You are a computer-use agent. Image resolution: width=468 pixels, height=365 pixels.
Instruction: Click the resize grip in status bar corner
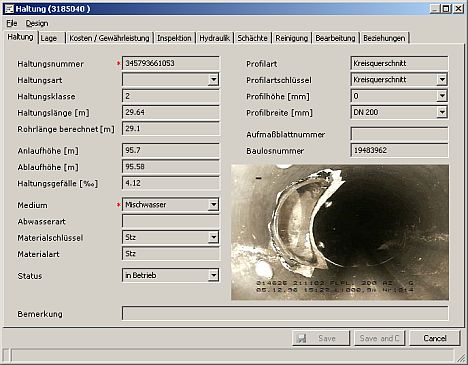461,358
